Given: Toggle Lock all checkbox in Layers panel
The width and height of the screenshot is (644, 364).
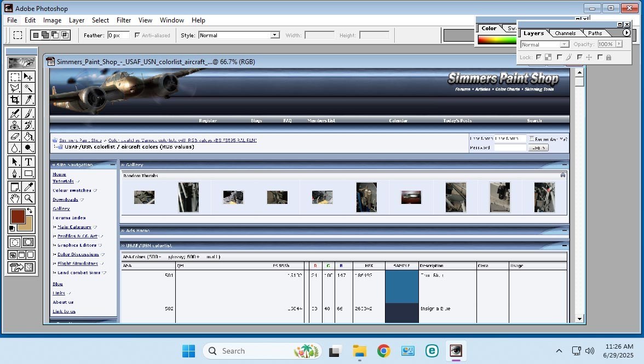Looking at the screenshot, I should 600,57.
